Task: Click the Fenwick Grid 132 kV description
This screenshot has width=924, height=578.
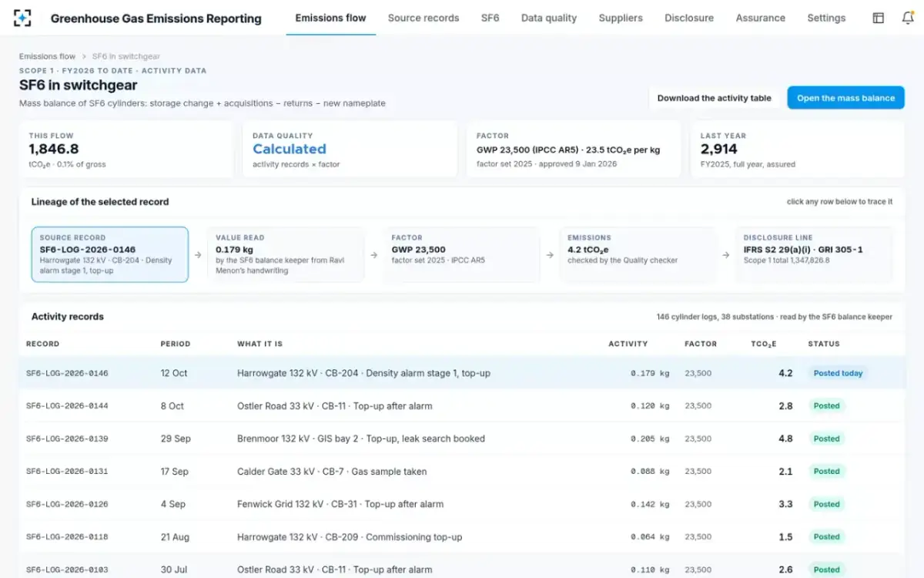Action: [340, 504]
